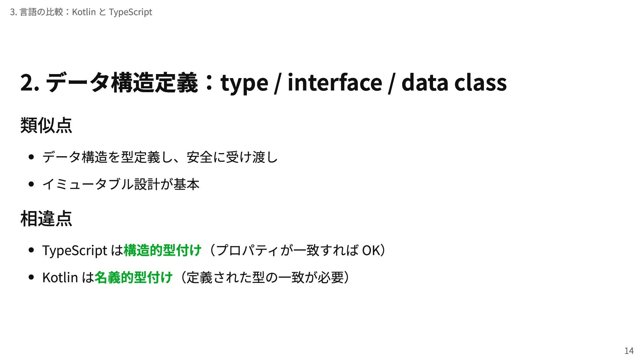Screen dimensions: 644x362
Task: Click the bullet 'データ構造を型定義し、安全に受け渡し'
Action: coord(160,157)
